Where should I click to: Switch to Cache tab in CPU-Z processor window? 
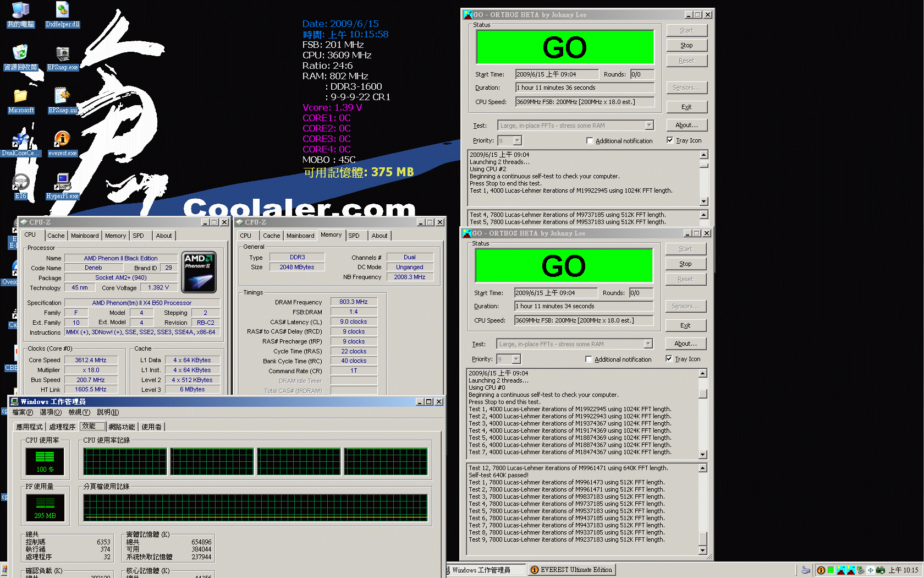coord(56,236)
